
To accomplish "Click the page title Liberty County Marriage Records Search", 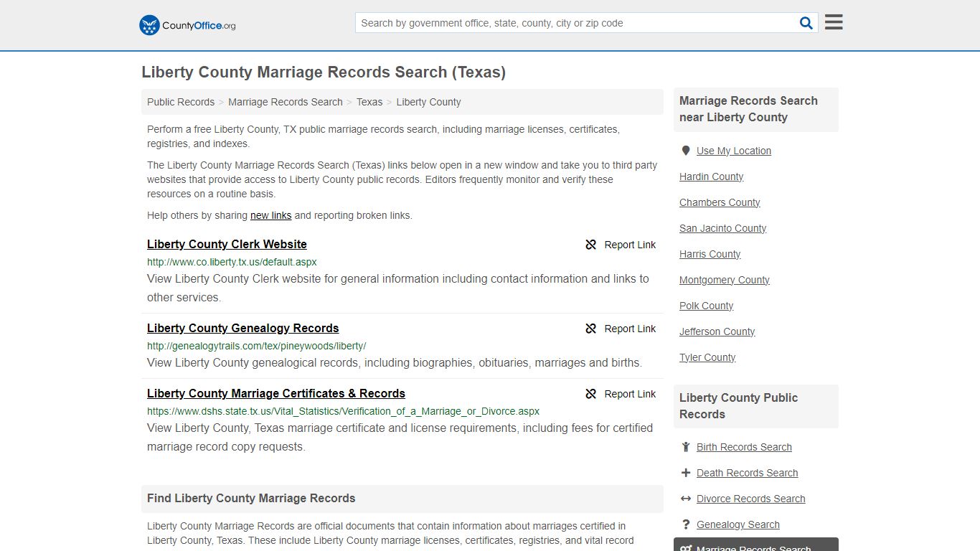I will click(x=324, y=72).
